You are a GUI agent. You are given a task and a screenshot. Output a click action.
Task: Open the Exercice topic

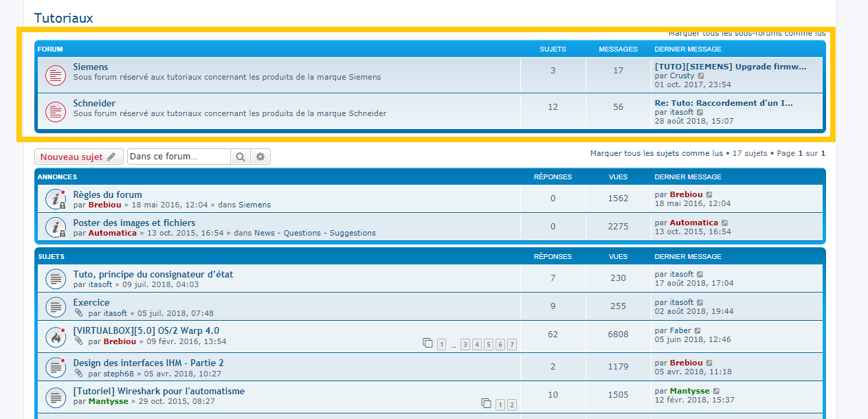coord(91,302)
